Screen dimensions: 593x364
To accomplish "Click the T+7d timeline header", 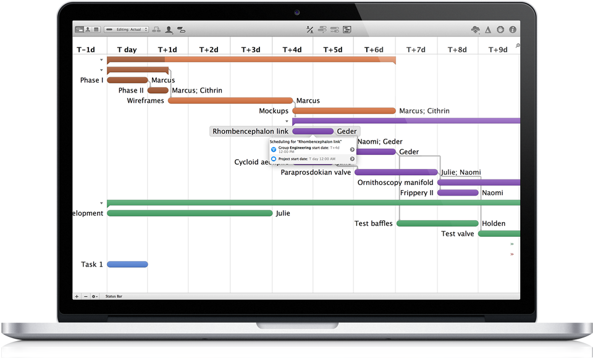I will pyautogui.click(x=416, y=49).
